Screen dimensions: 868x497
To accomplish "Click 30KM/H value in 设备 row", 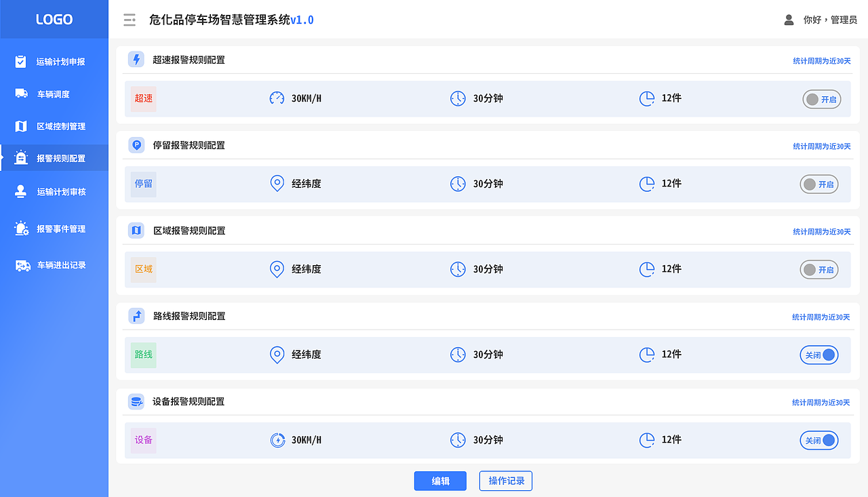I will [x=307, y=440].
